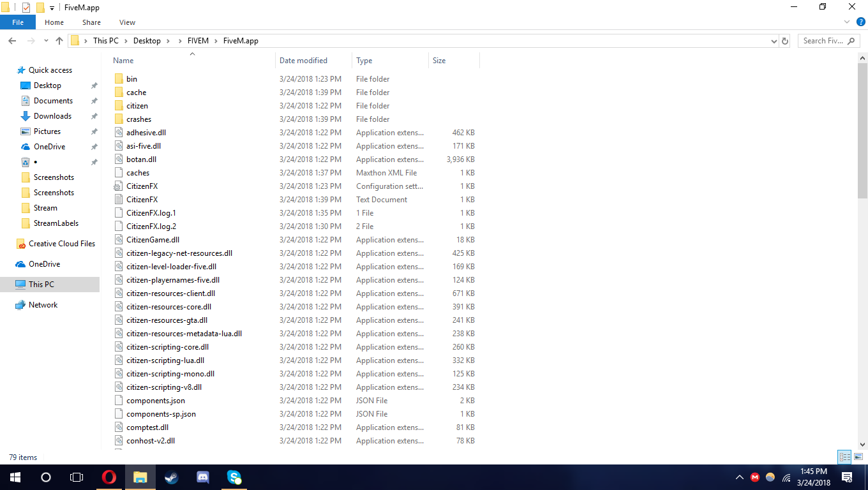The image size is (868, 490).
Task: Open Pictures in navigation pane
Action: point(47,131)
